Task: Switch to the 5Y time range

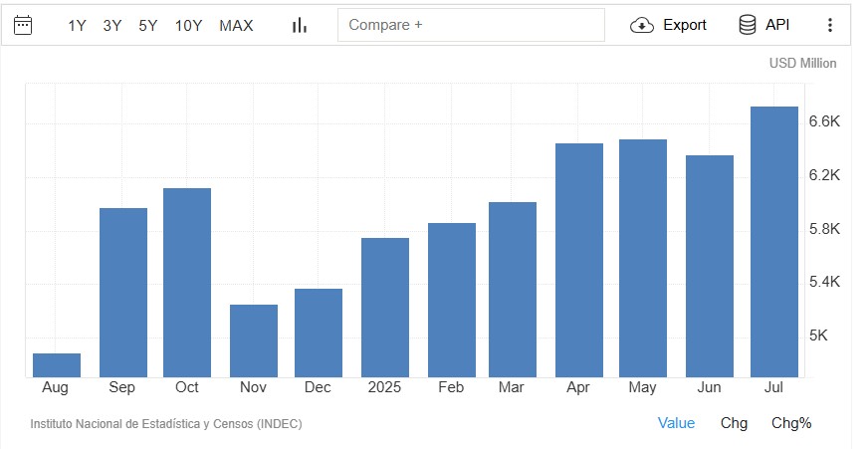Action: (148, 25)
